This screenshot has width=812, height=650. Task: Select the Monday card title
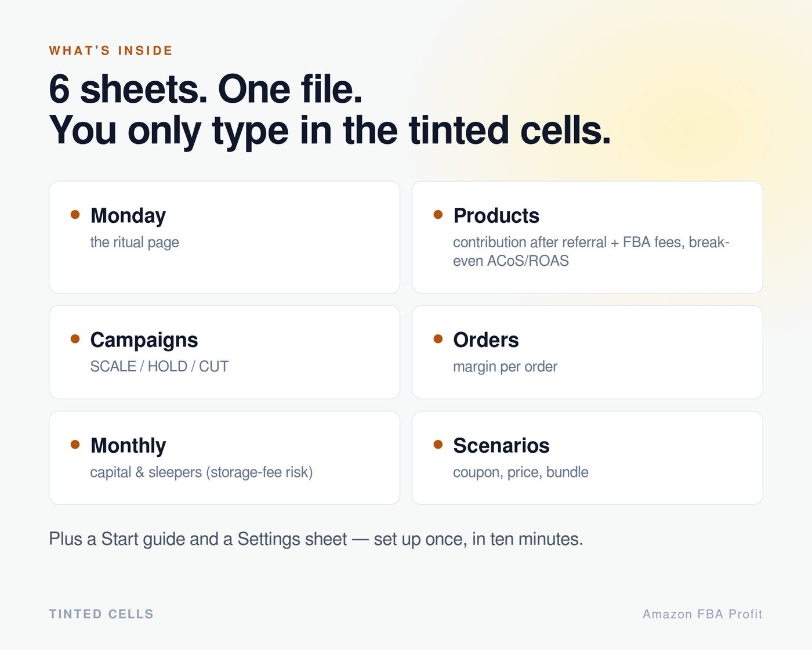point(128,216)
